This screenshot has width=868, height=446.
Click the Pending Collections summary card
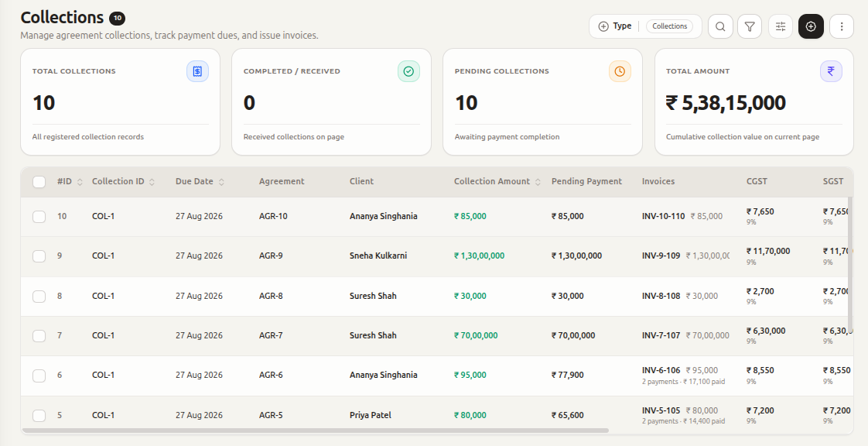tap(542, 102)
